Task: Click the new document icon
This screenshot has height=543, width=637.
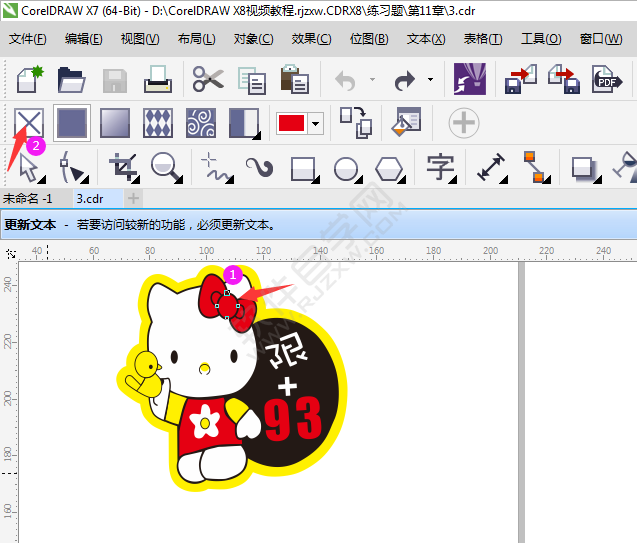Action: tap(28, 79)
